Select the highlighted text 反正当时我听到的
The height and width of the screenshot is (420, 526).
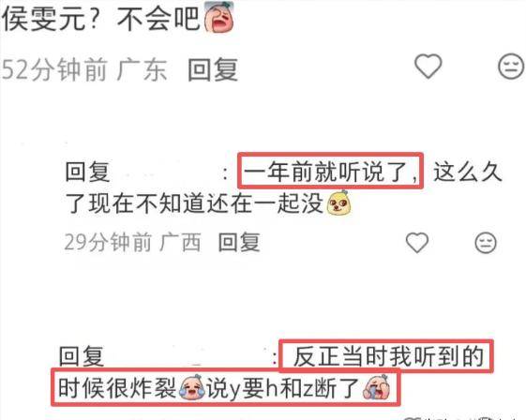click(388, 356)
